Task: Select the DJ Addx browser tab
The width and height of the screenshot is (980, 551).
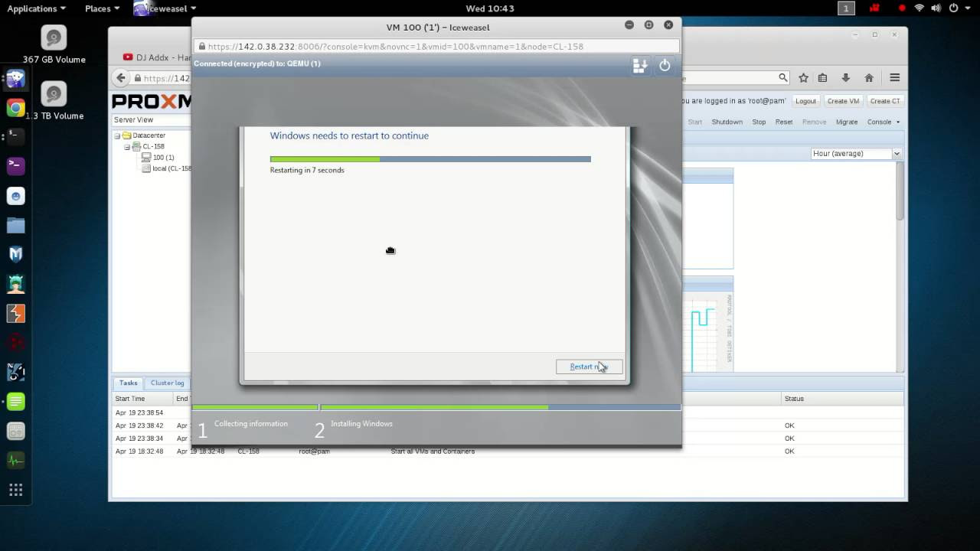Action: pyautogui.click(x=157, y=57)
